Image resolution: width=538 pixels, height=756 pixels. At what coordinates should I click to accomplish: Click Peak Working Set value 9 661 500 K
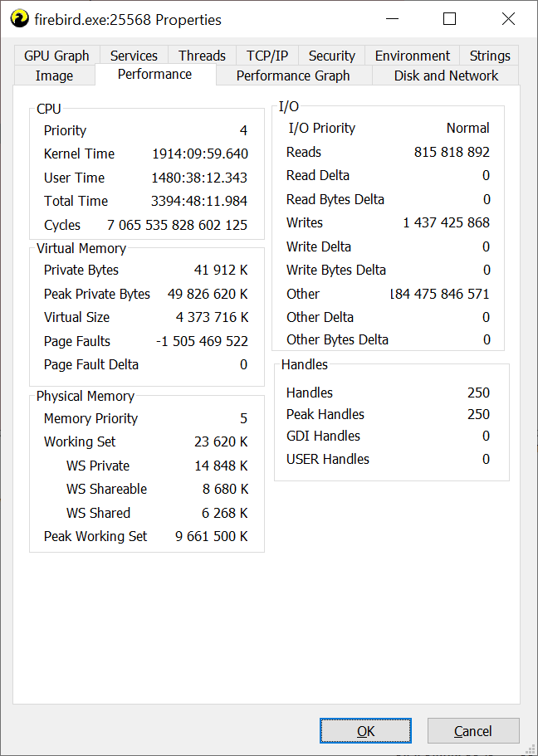pos(212,536)
